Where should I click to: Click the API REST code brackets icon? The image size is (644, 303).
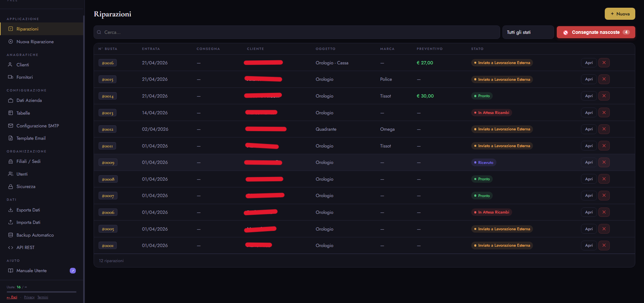pyautogui.click(x=10, y=247)
